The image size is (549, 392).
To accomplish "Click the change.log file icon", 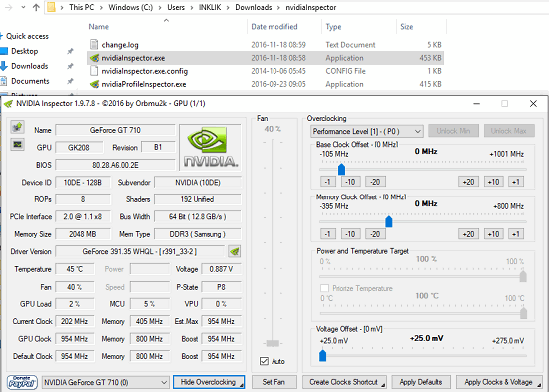I will (x=94, y=45).
